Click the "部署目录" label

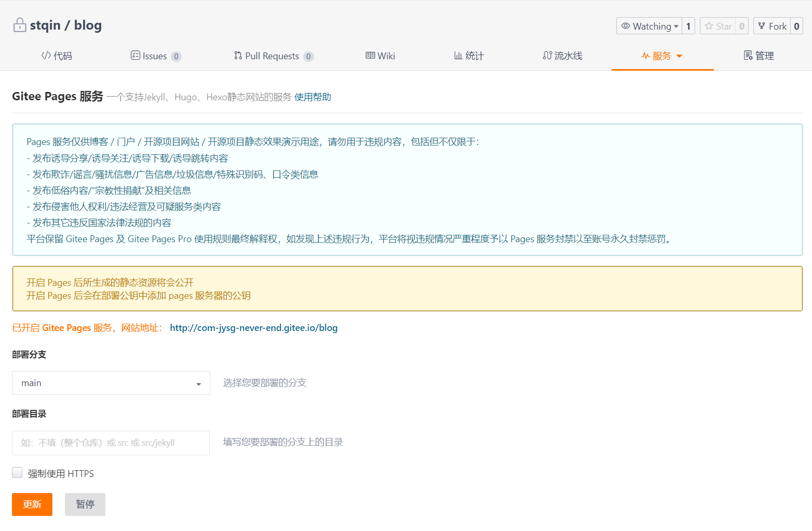tap(29, 414)
